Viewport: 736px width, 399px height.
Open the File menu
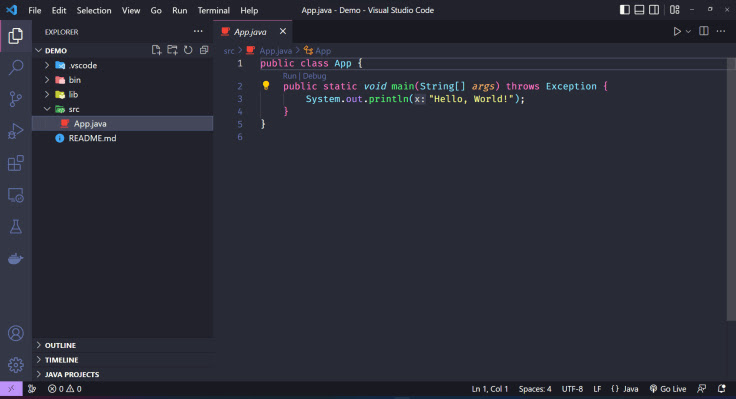[35, 10]
